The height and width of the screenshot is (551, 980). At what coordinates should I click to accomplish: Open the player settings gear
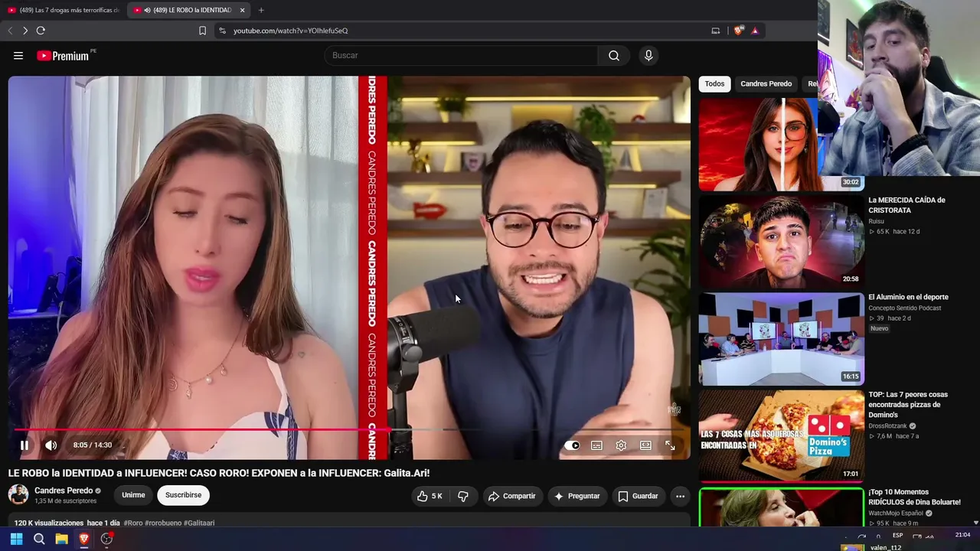tap(621, 445)
